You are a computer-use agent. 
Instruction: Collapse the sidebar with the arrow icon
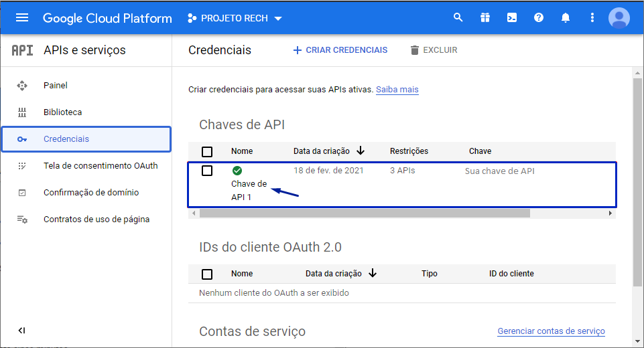(21, 331)
